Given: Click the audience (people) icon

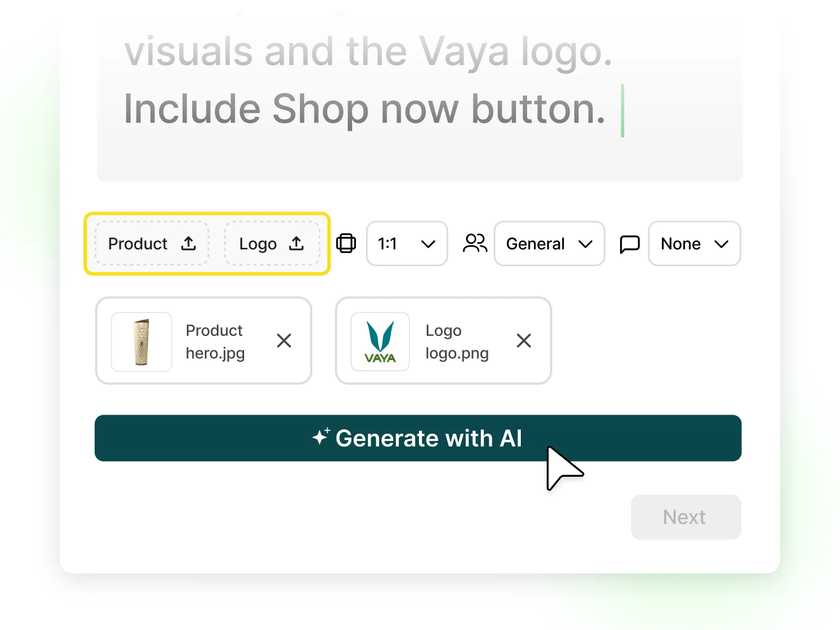Looking at the screenshot, I should click(475, 243).
